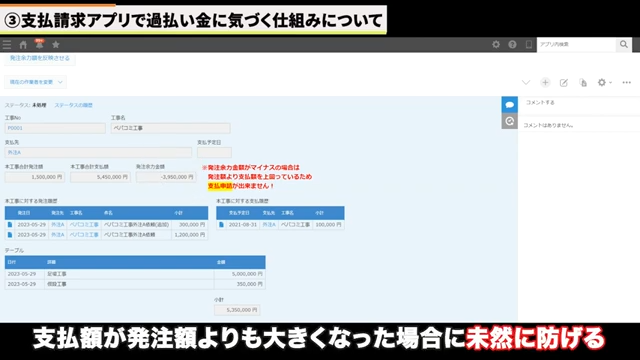Click the 350,000 円 amount cell

(240, 284)
